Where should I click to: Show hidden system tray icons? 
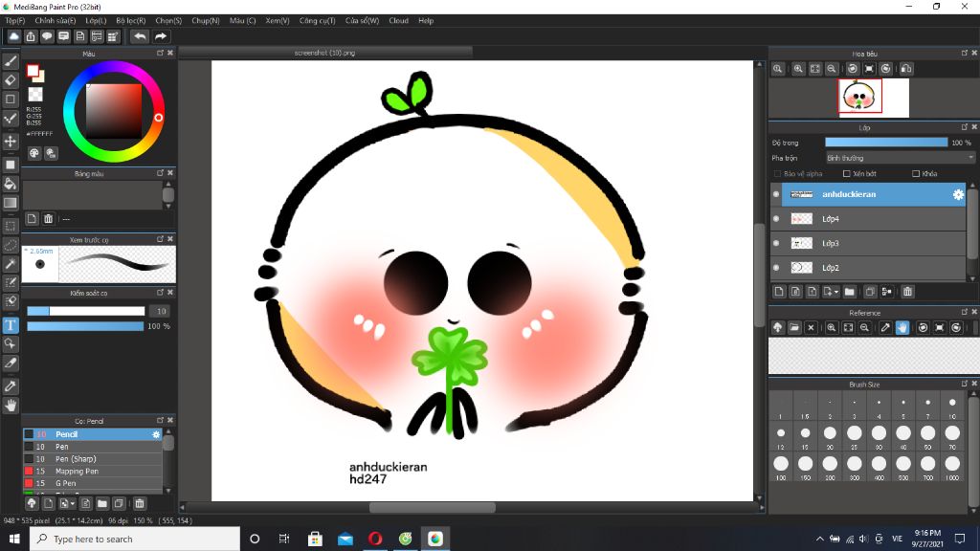coord(819,539)
